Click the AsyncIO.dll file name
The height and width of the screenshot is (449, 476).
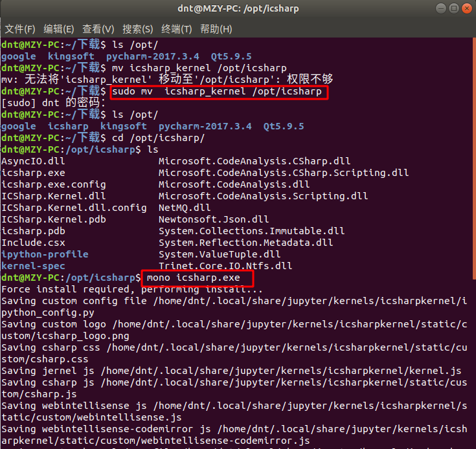(33, 161)
